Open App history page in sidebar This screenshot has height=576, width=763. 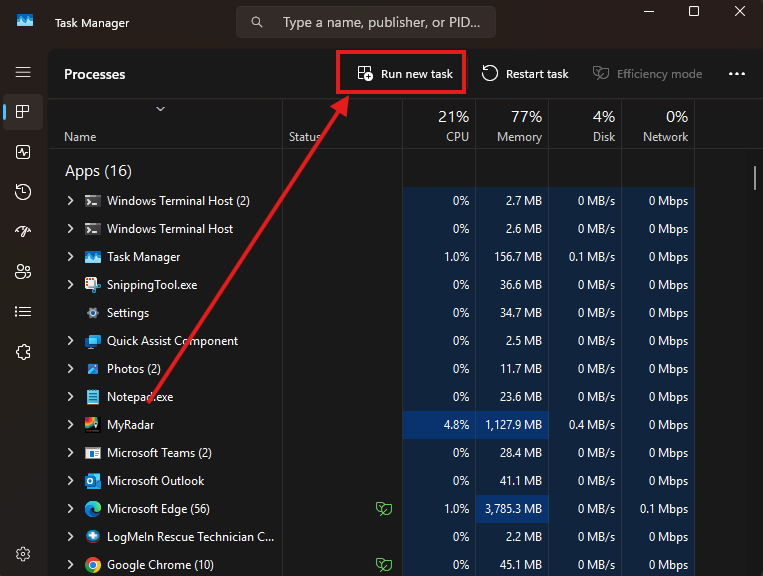[x=23, y=192]
